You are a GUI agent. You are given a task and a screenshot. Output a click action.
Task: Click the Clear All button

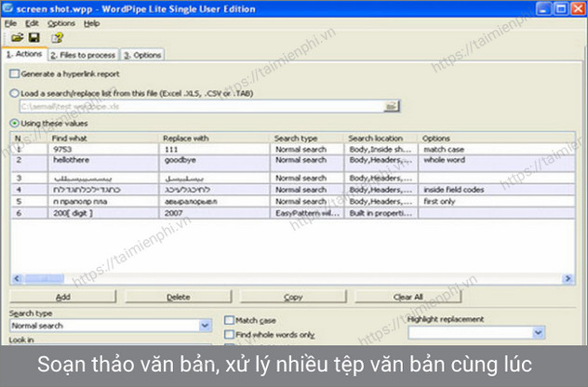(408, 297)
